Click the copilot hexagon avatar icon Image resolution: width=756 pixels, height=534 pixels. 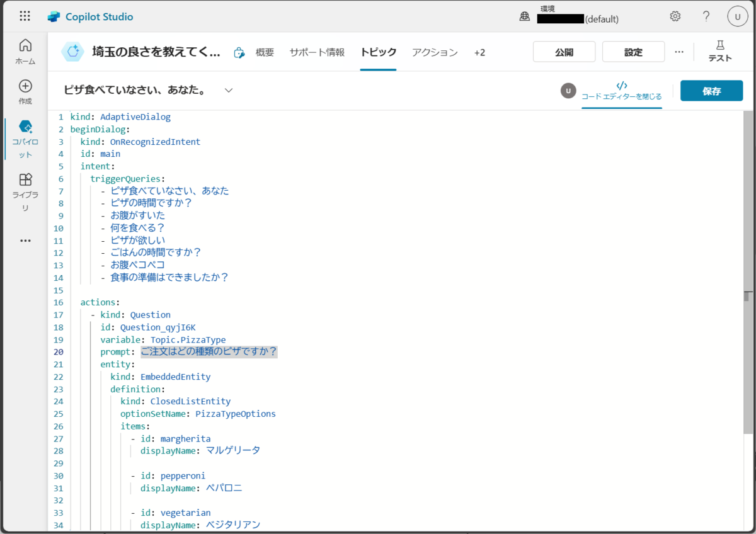tap(72, 52)
